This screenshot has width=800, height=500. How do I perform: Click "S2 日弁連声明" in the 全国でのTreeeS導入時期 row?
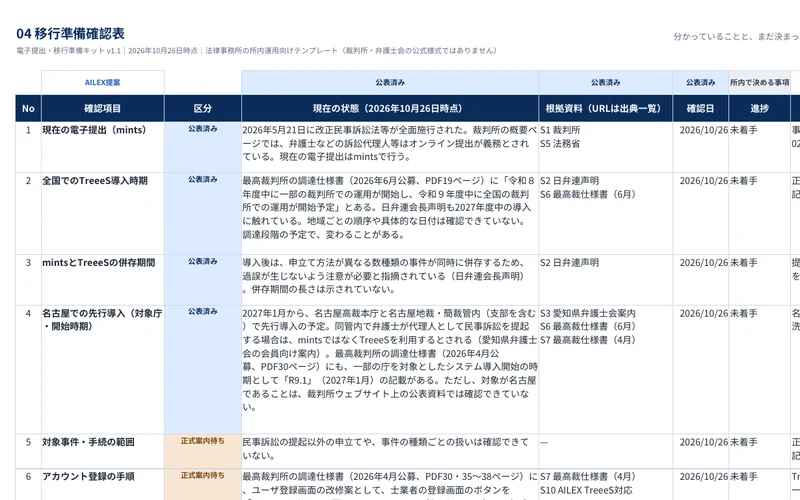(569, 181)
